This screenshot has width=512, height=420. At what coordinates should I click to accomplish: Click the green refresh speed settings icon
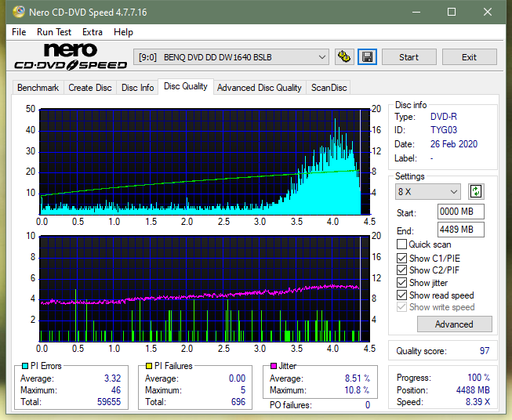tap(476, 191)
